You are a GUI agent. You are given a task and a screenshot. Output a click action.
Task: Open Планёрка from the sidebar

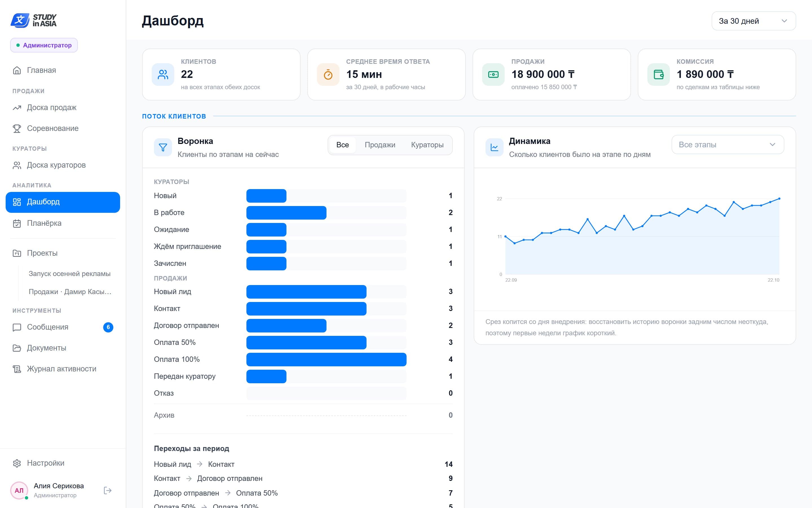click(63, 224)
